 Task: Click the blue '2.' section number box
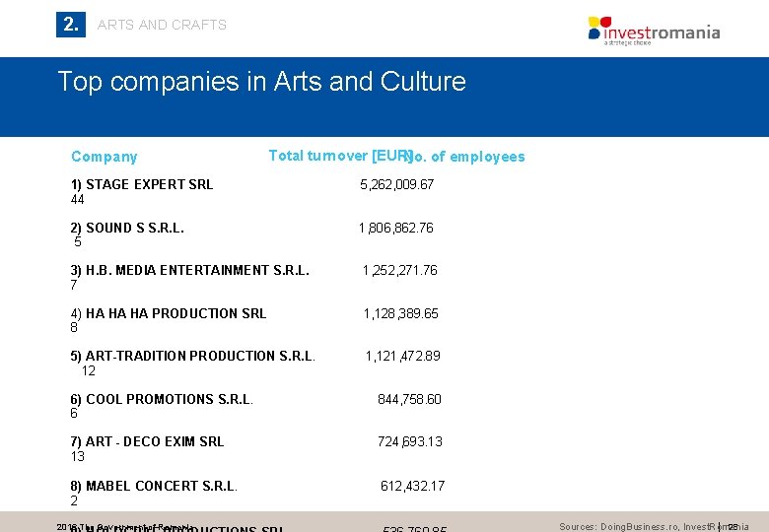71,25
